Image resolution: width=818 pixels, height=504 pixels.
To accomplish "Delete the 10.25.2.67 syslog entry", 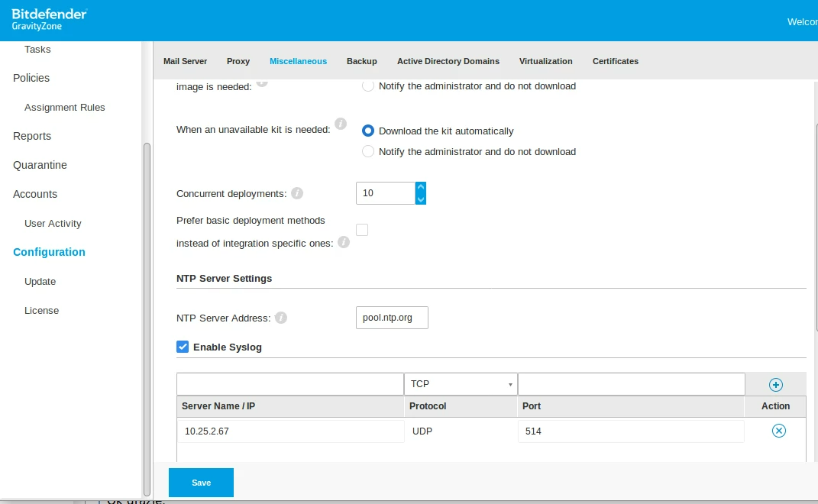I will pos(778,431).
